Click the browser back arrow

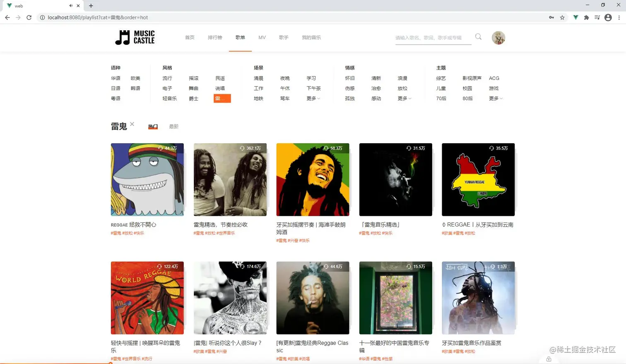7,17
